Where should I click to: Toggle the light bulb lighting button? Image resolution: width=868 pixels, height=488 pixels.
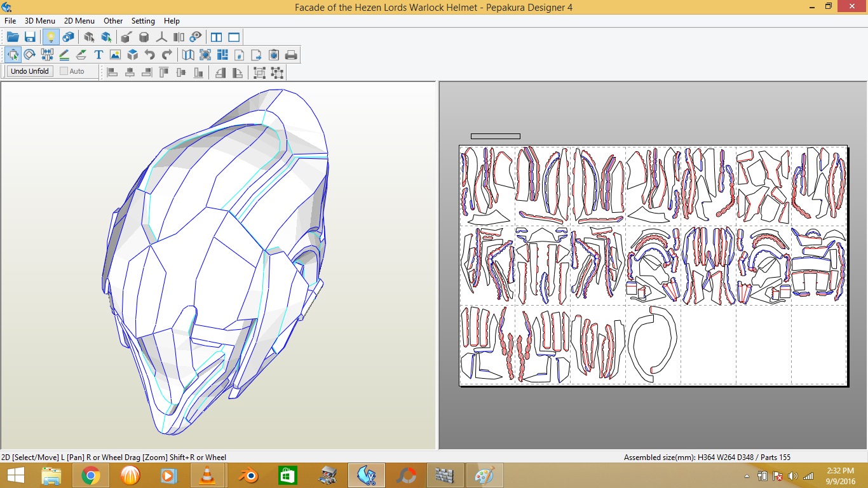(x=50, y=37)
